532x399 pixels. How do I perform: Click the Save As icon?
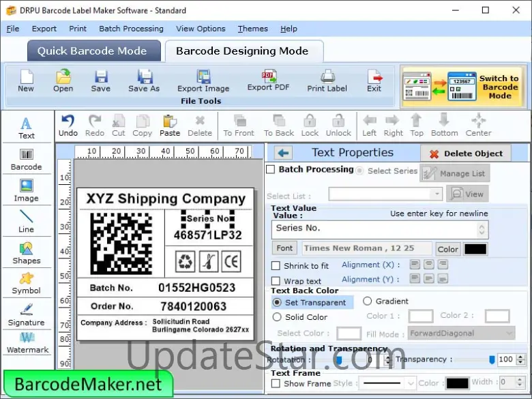pos(144,80)
